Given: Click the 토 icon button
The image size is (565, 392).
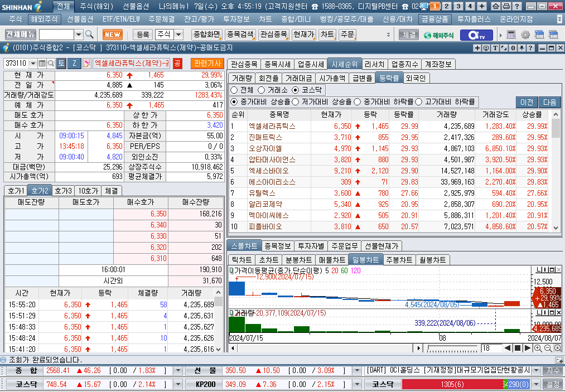Looking at the screenshot, I should pos(61,64).
